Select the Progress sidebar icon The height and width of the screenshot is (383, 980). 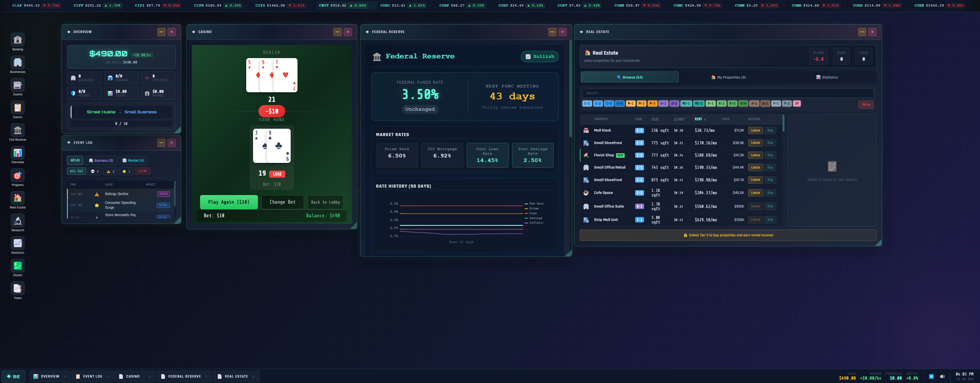click(x=17, y=176)
